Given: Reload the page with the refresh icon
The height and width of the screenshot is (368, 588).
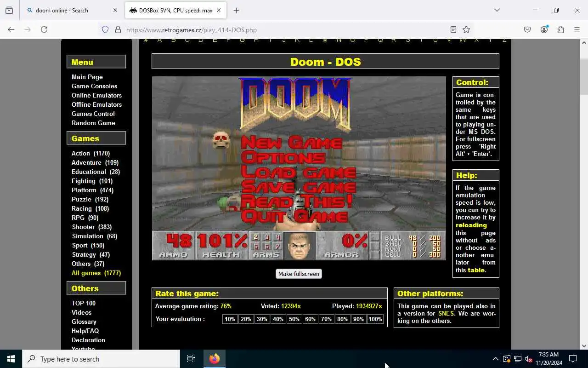Looking at the screenshot, I should click(x=44, y=29).
